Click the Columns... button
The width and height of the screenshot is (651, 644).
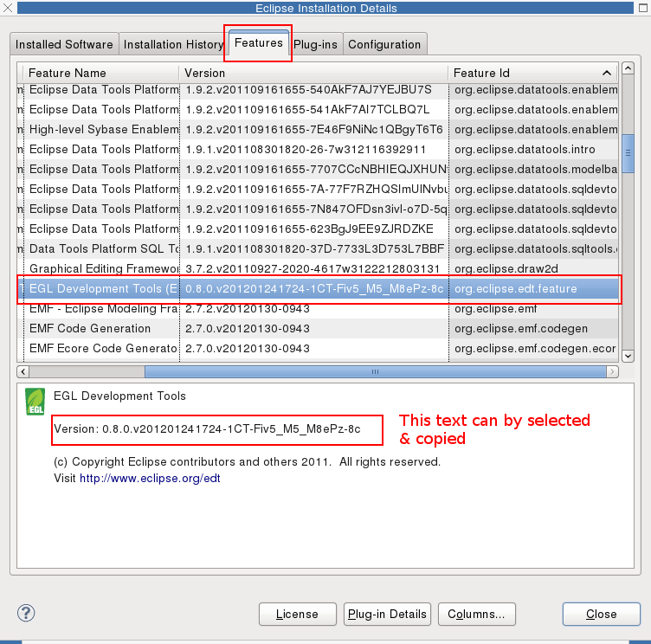click(x=477, y=614)
